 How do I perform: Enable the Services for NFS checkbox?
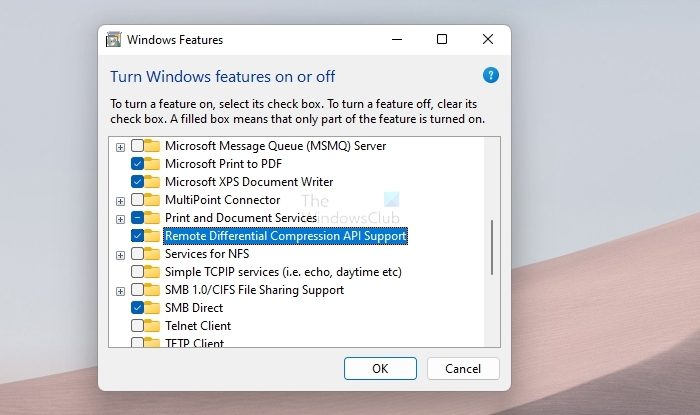tap(137, 254)
